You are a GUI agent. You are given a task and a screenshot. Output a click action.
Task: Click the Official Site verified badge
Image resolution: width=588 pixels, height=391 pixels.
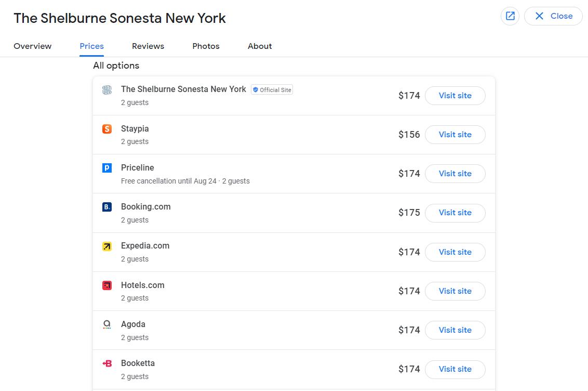272,89
